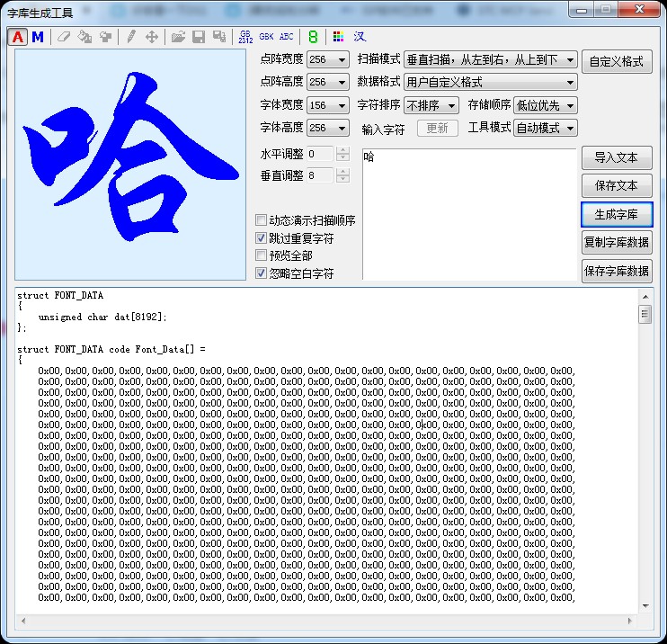Click the 更新 button
667x644 pixels.
pos(437,128)
